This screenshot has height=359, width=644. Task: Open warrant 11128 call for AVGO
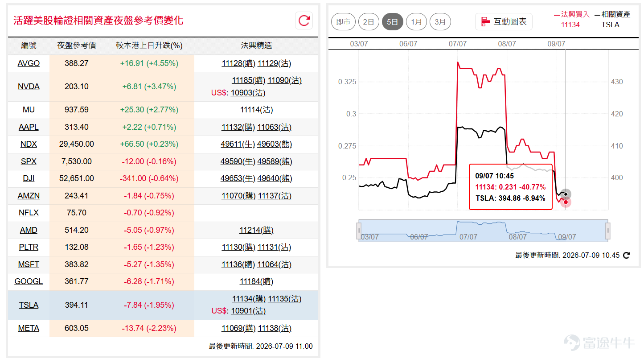pyautogui.click(x=238, y=63)
